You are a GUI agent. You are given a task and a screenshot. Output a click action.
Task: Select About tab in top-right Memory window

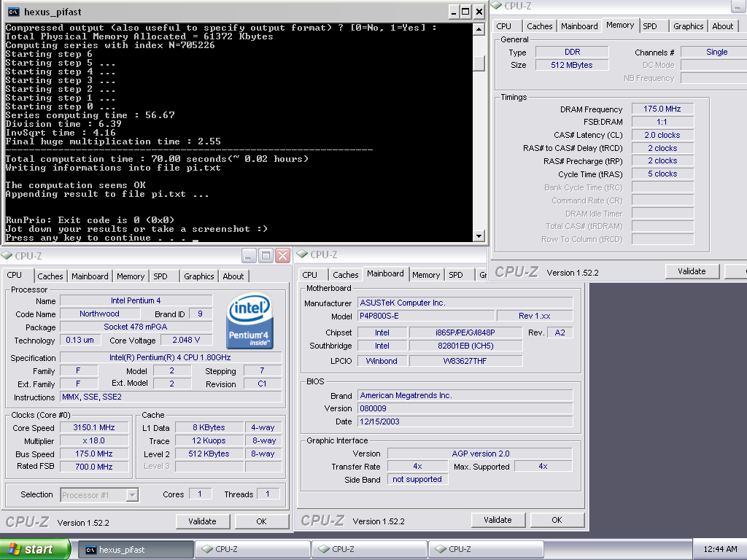point(723,26)
